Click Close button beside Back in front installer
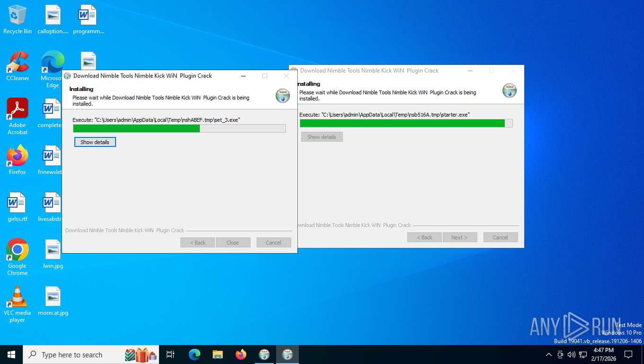This screenshot has height=364, width=644. [x=233, y=243]
